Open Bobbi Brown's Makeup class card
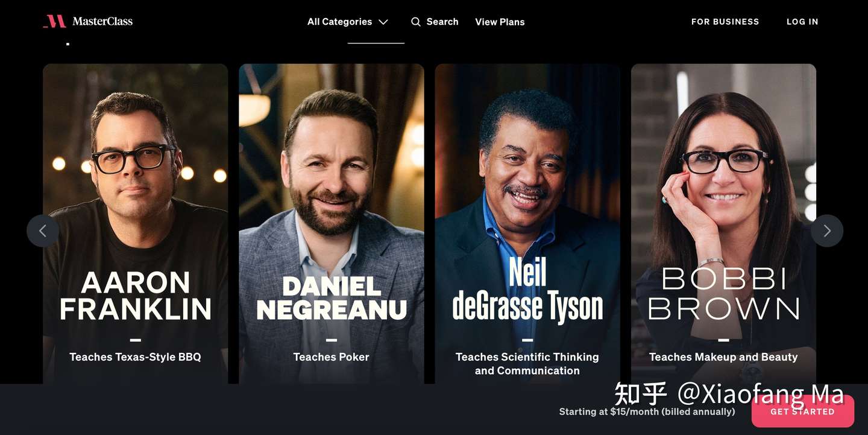Image resolution: width=868 pixels, height=435 pixels. (723, 224)
